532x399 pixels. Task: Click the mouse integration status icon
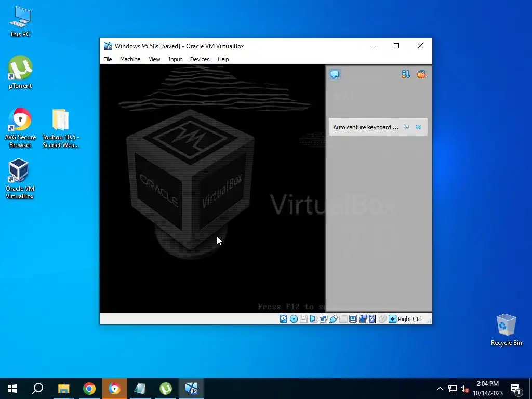click(x=383, y=319)
